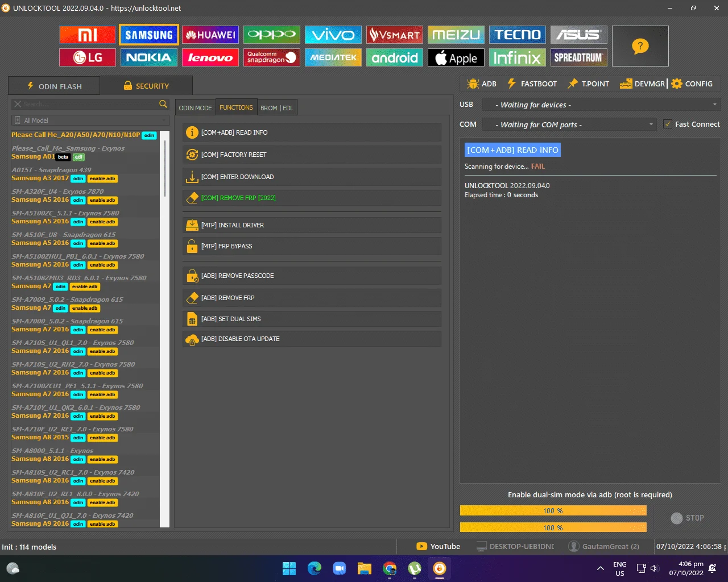Screen dimensions: 728x582
Task: Click [ADB] REMOVE FRP
Action: tap(312, 298)
